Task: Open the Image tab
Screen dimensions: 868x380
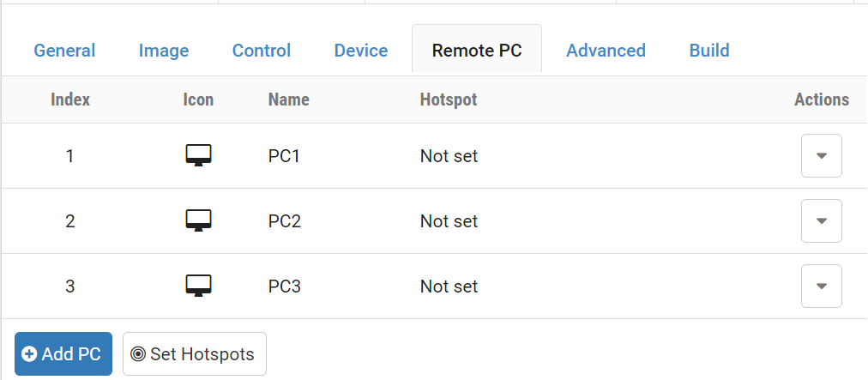Action: coord(163,51)
